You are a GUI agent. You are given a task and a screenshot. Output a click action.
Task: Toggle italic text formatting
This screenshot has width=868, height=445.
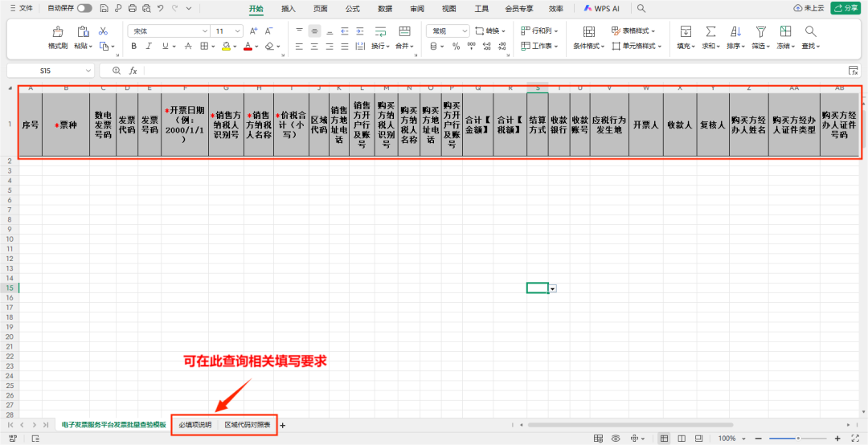coord(149,47)
